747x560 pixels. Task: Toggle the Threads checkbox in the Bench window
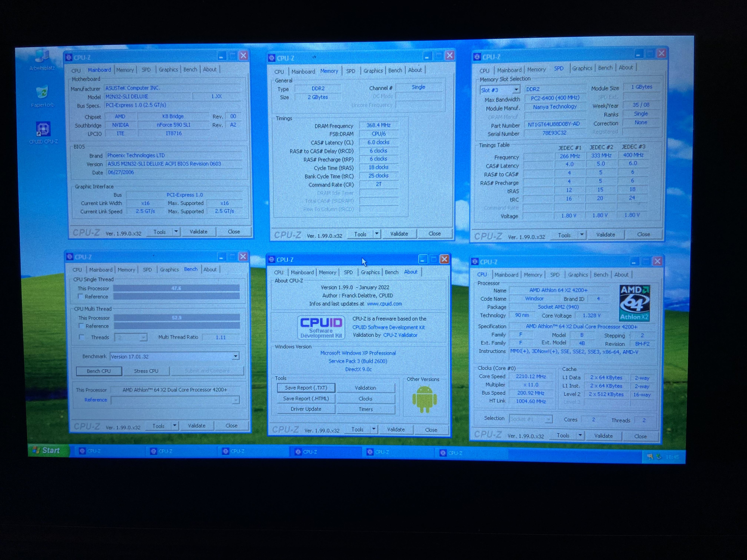click(x=81, y=337)
